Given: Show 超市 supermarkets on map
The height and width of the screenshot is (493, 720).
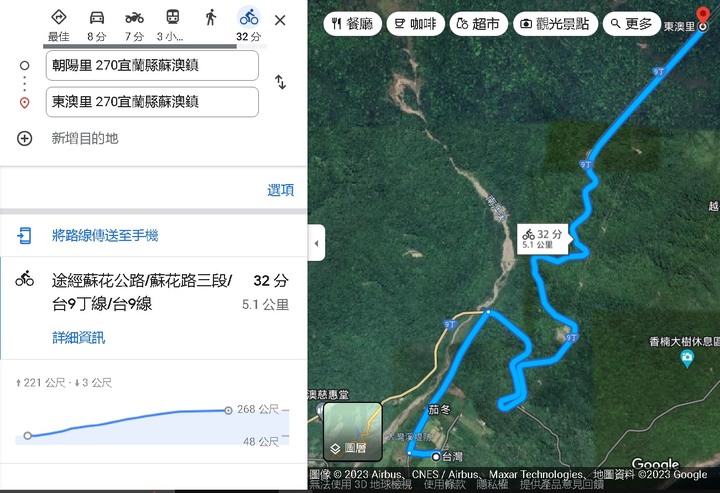Looking at the screenshot, I should pyautogui.click(x=479, y=23).
